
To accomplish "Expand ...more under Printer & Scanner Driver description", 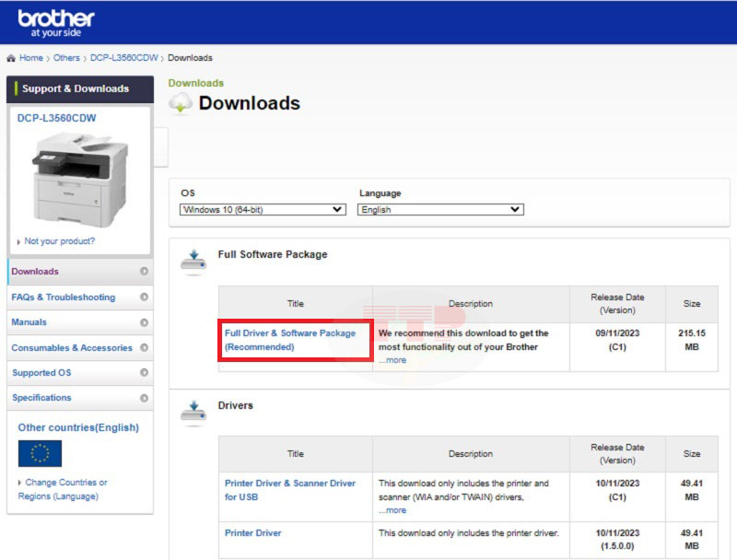I will (392, 510).
